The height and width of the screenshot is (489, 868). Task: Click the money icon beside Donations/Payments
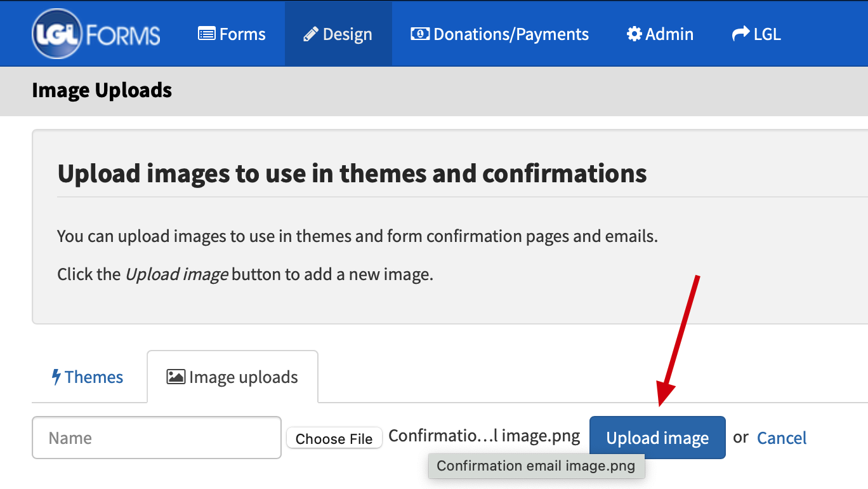pos(420,34)
